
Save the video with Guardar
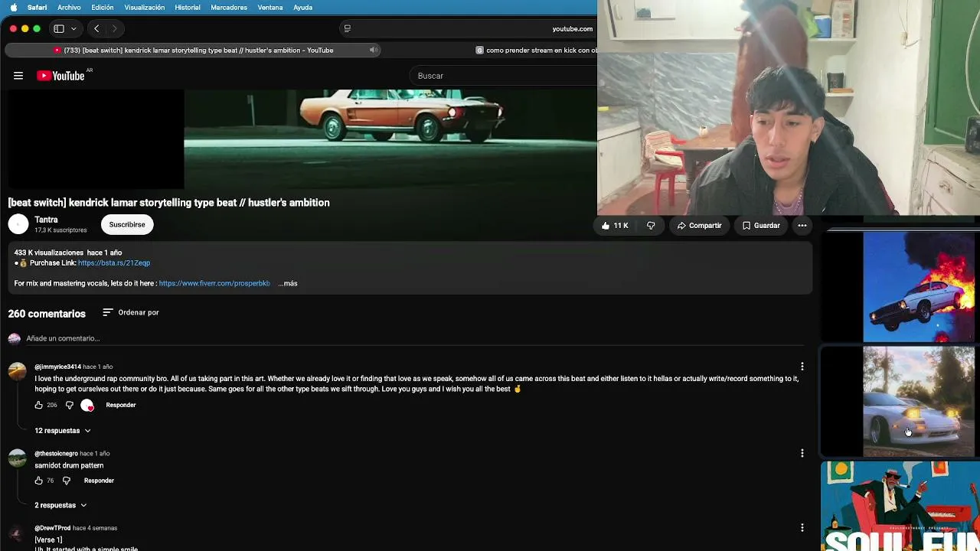(x=761, y=226)
